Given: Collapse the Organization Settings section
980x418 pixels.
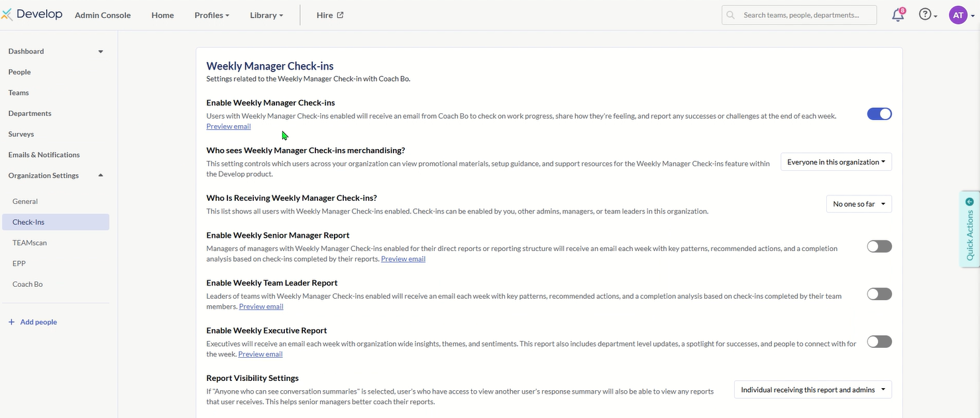Looking at the screenshot, I should pos(101,176).
